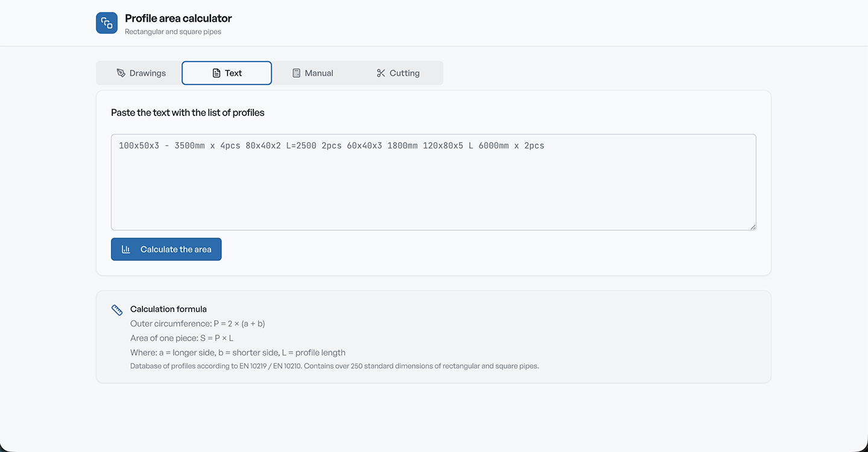
Task: Click the 'Rectangular and square pipes' subtitle
Action: (x=173, y=32)
